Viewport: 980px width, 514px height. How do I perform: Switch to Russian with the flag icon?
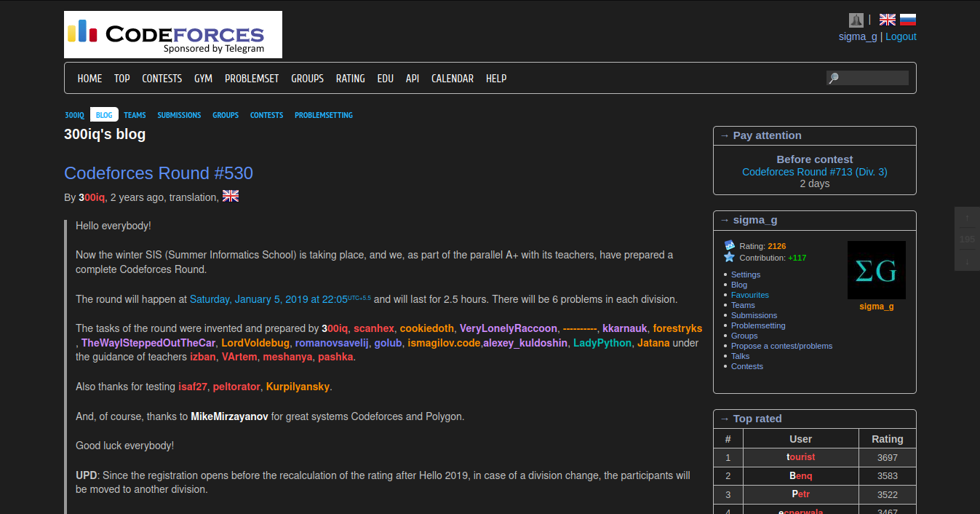click(x=908, y=20)
